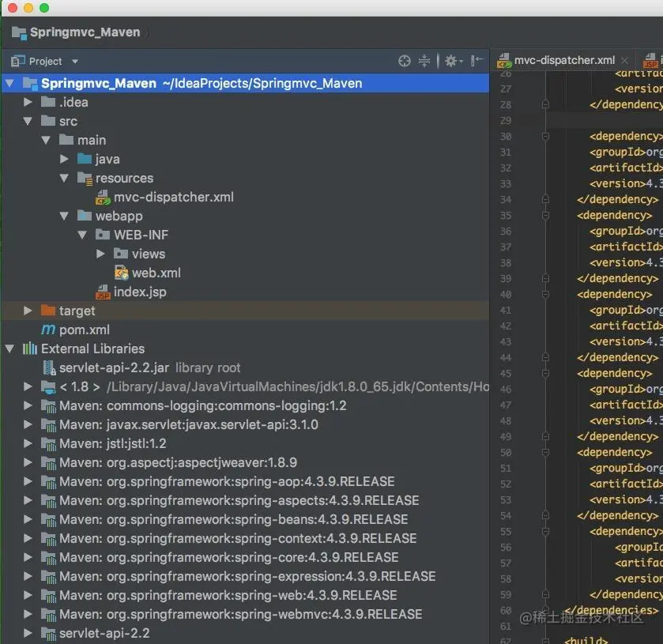
Task: Collapse the webapp folder
Action: pos(64,216)
